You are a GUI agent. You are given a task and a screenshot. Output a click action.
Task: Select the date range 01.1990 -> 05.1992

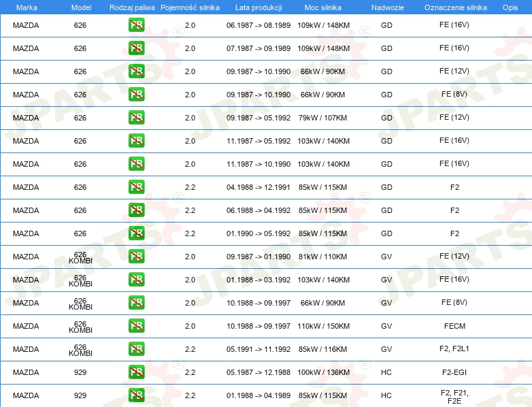(x=259, y=233)
